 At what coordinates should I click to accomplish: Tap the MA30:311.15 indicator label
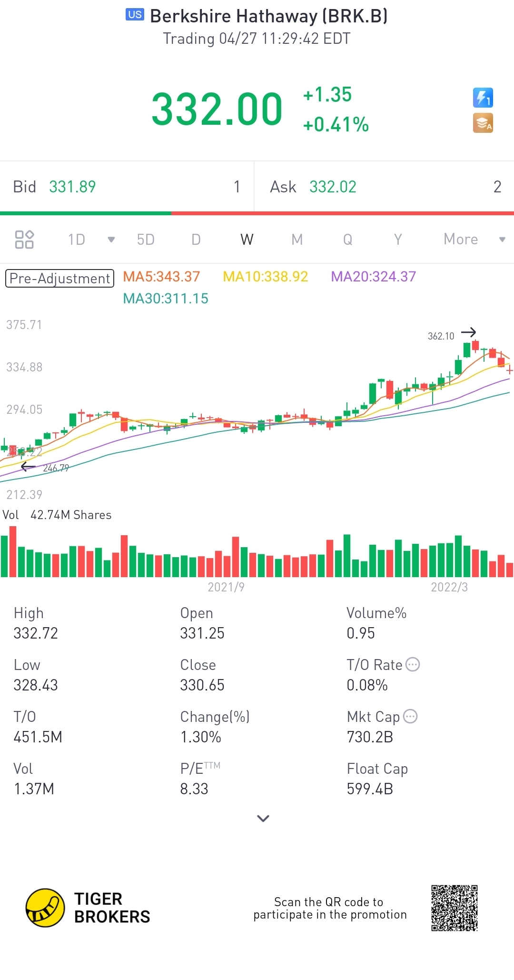[166, 299]
